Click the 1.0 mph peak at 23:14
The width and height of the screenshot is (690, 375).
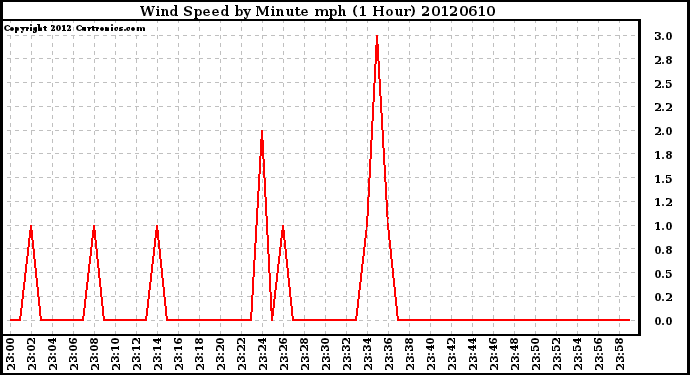tap(157, 227)
